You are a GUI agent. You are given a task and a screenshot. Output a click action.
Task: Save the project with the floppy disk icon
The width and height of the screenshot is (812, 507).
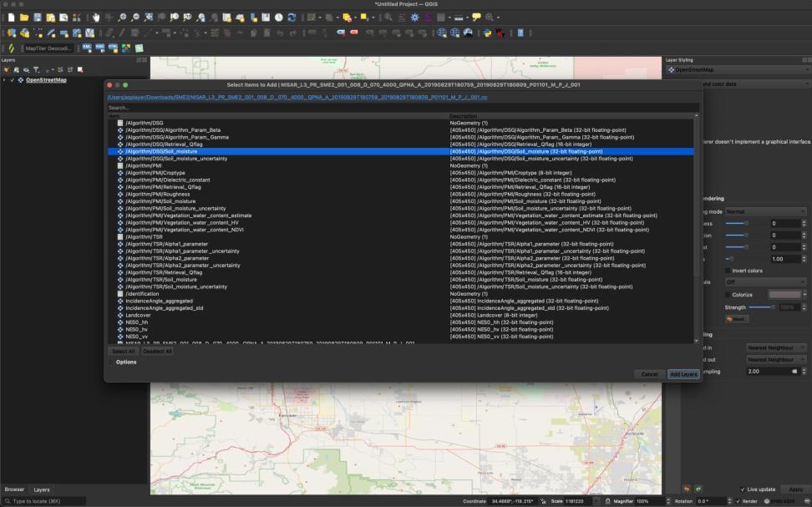click(x=38, y=18)
